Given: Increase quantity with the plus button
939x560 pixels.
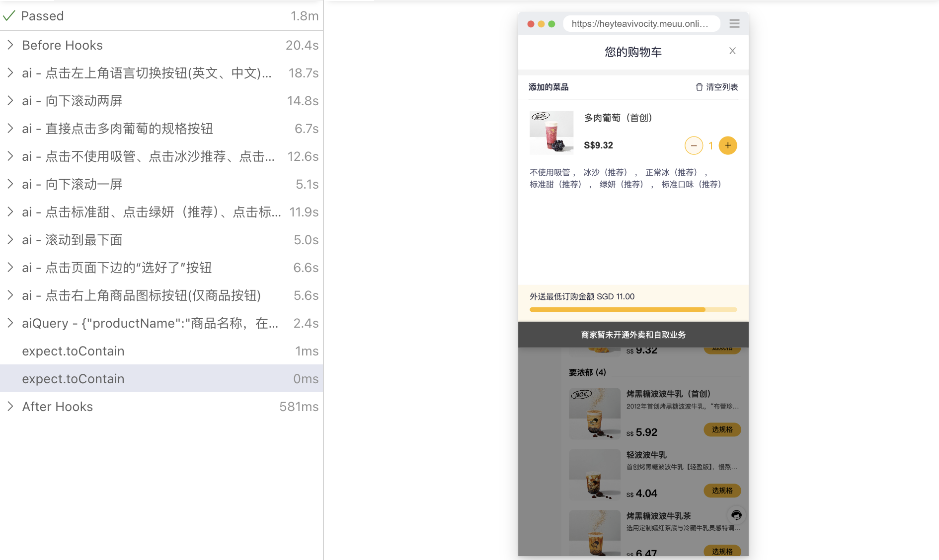Looking at the screenshot, I should coord(727,145).
